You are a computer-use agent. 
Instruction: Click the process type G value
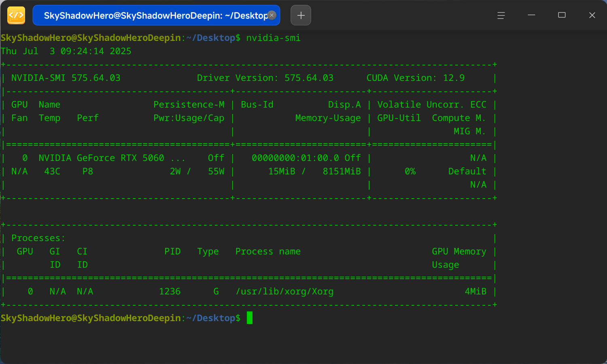coord(216,292)
